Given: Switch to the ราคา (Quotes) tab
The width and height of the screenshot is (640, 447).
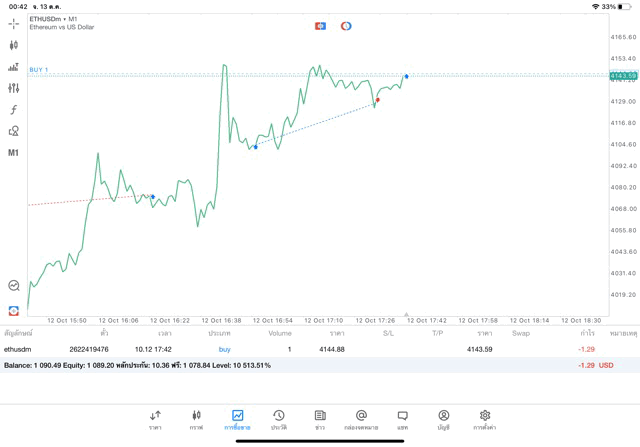Looking at the screenshot, I should click(x=155, y=420).
